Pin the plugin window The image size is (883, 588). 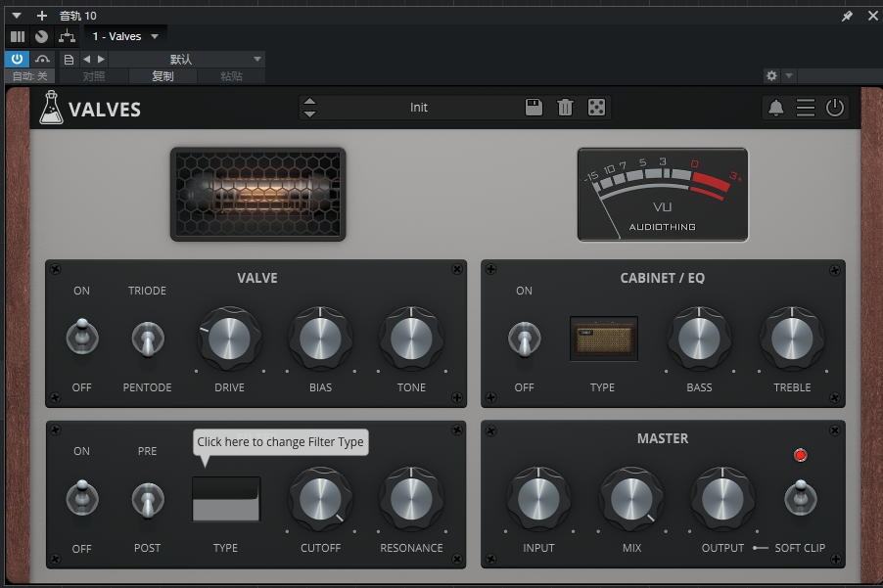pos(847,16)
